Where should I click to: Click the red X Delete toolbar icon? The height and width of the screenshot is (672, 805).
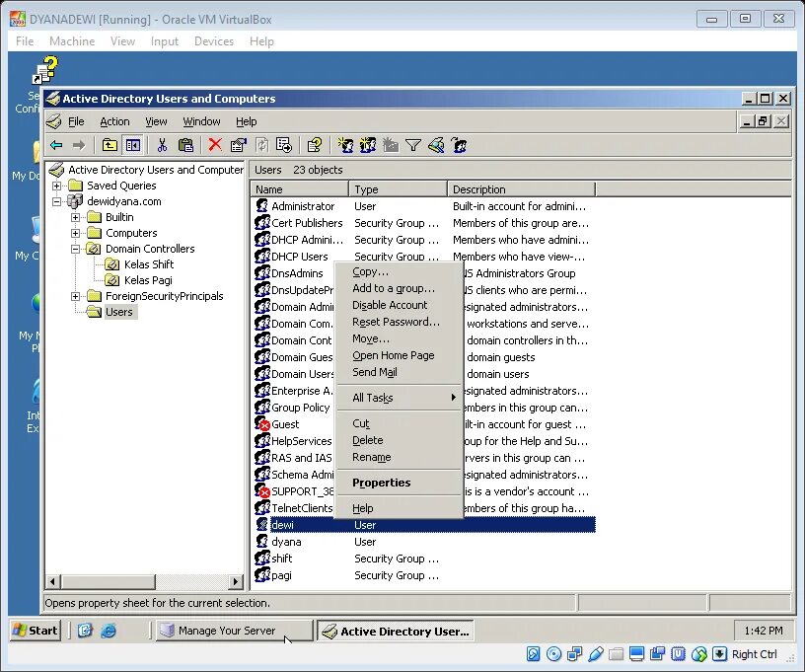(x=215, y=145)
